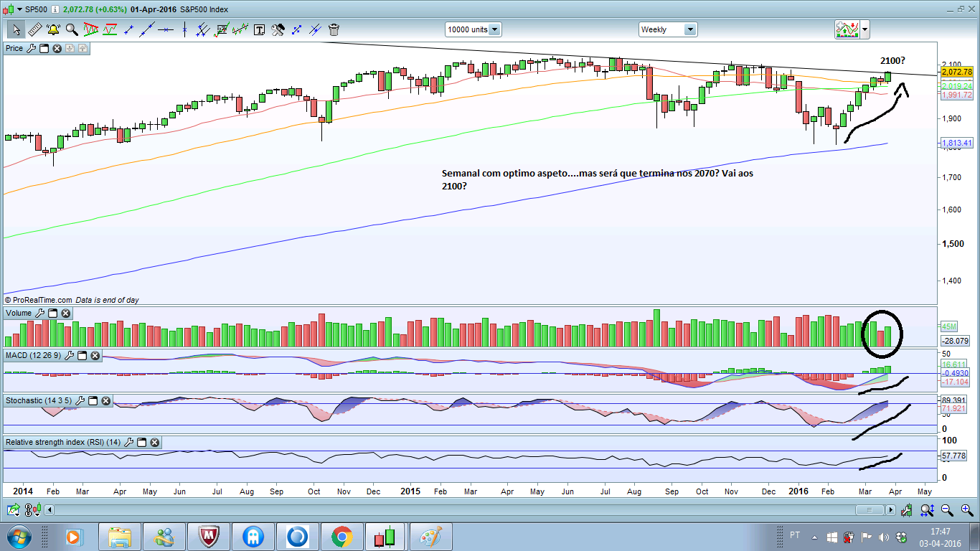This screenshot has height=551, width=980.
Task: Open Google Chrome from the taskbar
Action: [341, 537]
